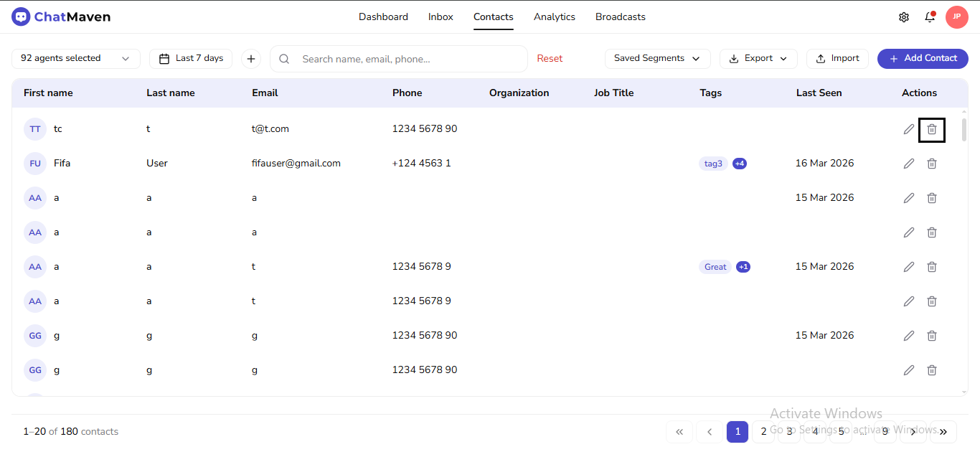Open the Saved Segments dropdown

pos(657,58)
